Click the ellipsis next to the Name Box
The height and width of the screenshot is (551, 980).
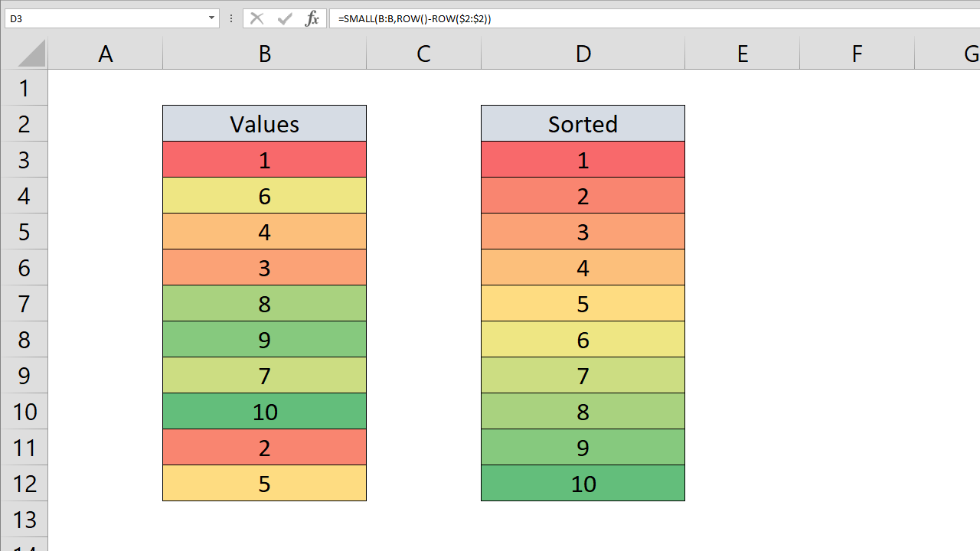(230, 18)
